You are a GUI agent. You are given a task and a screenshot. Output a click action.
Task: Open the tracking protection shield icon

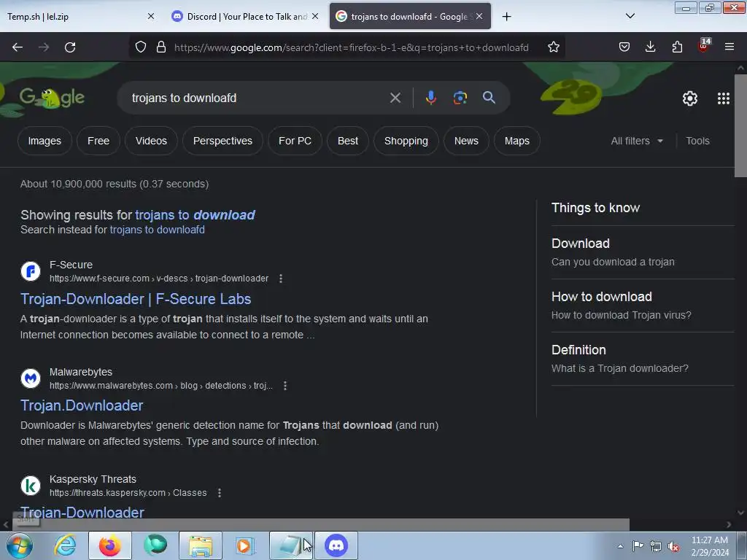(x=141, y=47)
